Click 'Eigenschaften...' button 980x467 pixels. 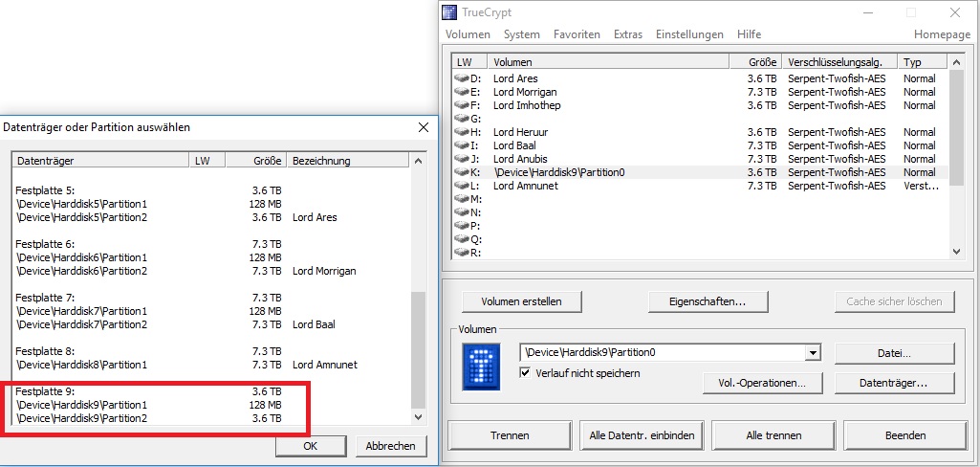tap(708, 301)
